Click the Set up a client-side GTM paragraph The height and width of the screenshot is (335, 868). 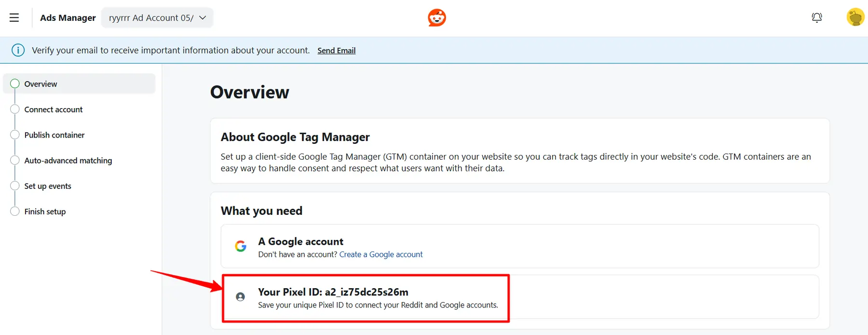516,163
